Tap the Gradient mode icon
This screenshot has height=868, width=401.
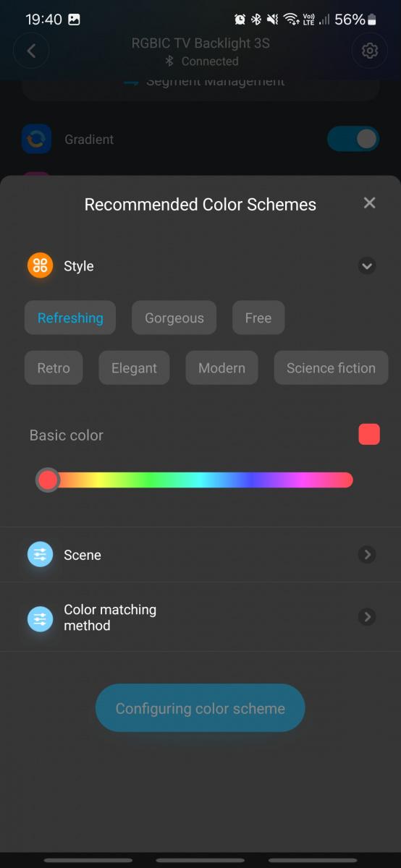tap(36, 139)
